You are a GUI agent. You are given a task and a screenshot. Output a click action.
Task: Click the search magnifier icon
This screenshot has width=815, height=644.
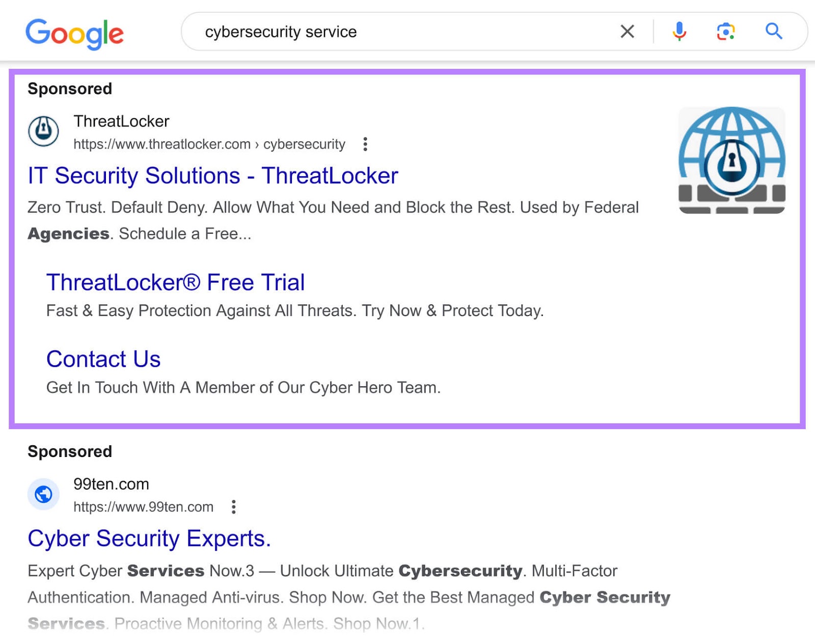(773, 32)
